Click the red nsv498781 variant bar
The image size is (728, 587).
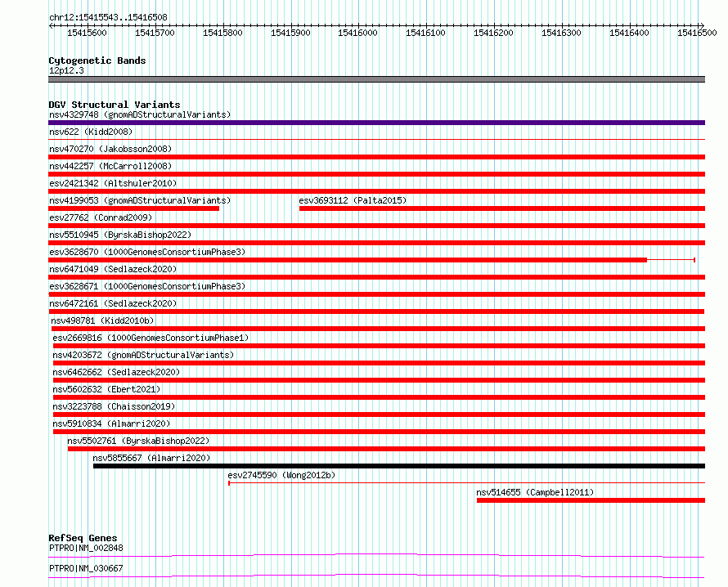click(x=379, y=329)
